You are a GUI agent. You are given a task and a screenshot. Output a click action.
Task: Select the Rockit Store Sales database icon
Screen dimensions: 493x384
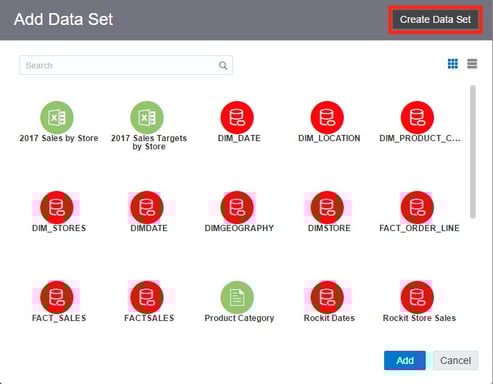pyautogui.click(x=417, y=297)
